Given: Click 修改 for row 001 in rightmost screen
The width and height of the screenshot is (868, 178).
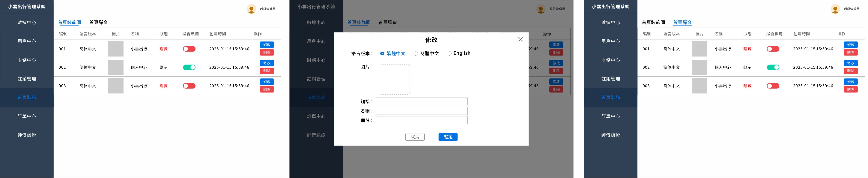Looking at the screenshot, I should [851, 44].
